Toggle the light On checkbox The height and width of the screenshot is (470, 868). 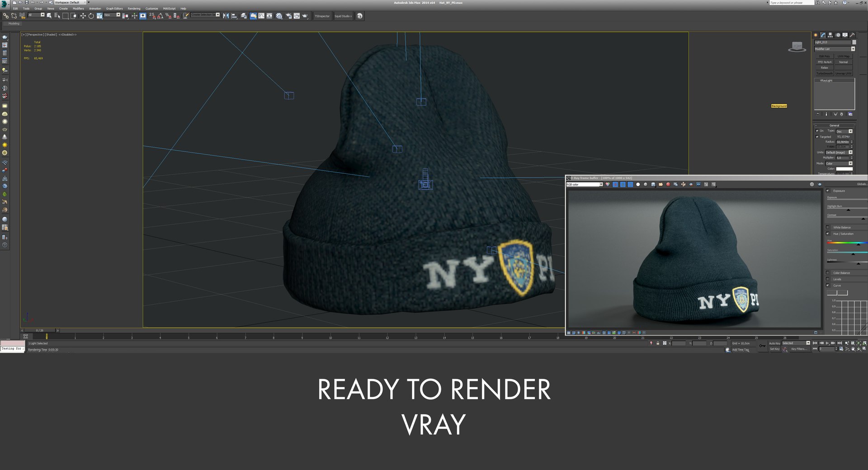point(817,131)
